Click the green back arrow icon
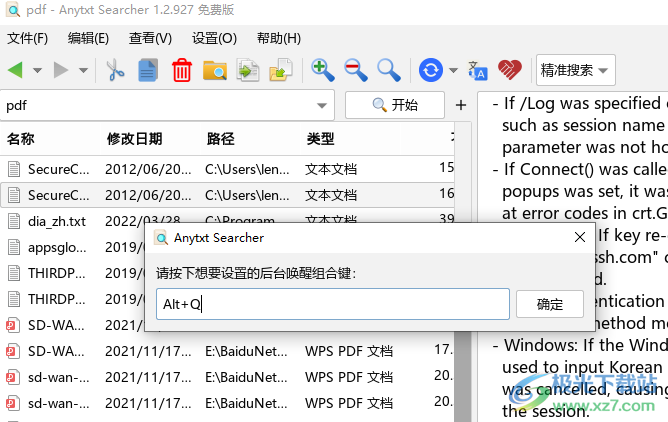 15,70
